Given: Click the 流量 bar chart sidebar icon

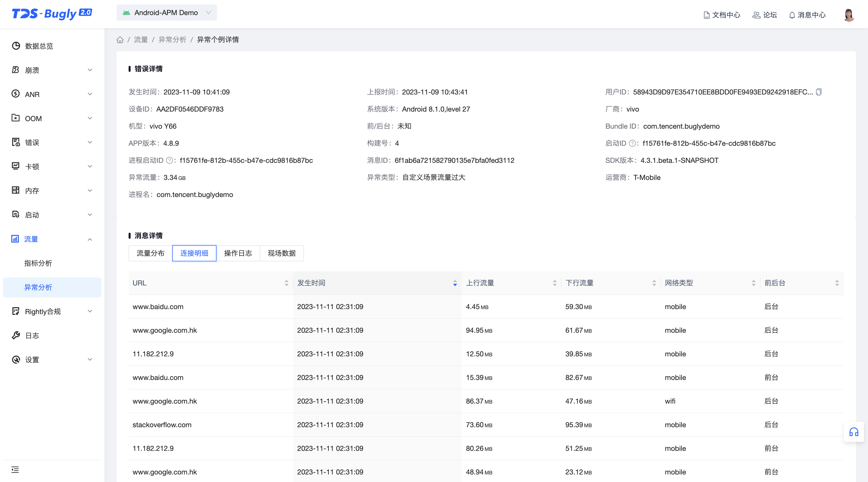Looking at the screenshot, I should click(x=15, y=239).
